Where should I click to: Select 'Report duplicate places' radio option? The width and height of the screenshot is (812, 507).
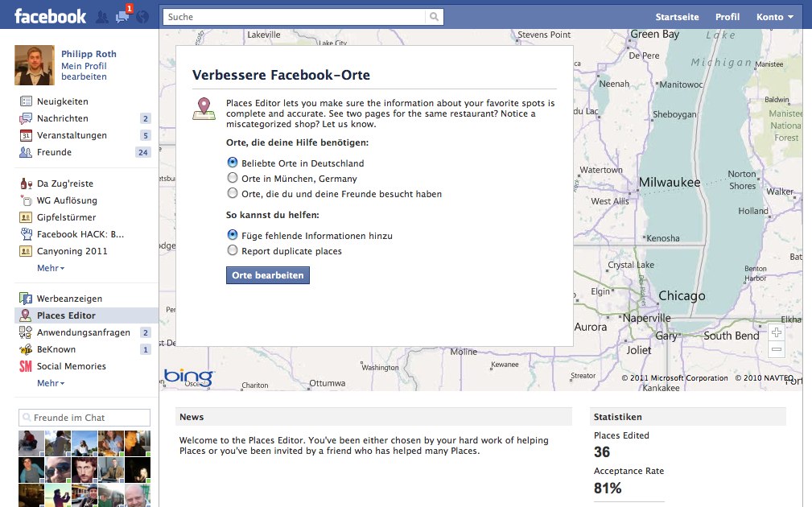(233, 250)
